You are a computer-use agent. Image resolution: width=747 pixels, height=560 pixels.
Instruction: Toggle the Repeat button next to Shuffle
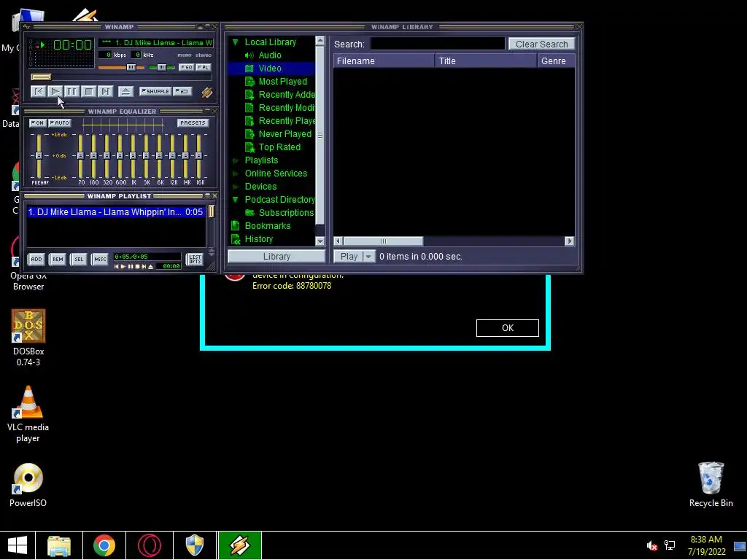[x=183, y=91]
